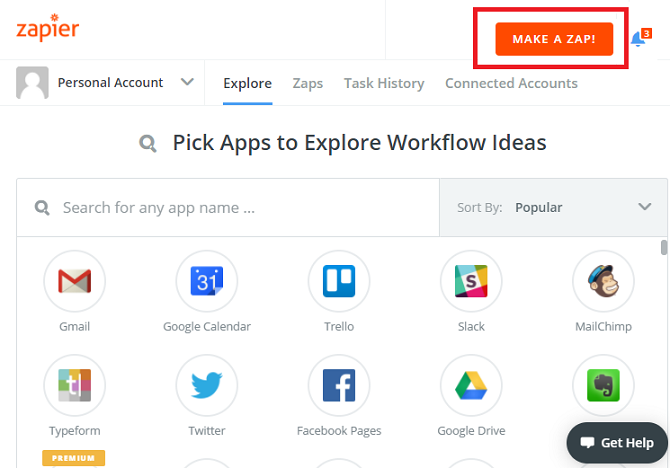Pick the Google Drive icon
Screen dimensions: 670x468
(471, 385)
